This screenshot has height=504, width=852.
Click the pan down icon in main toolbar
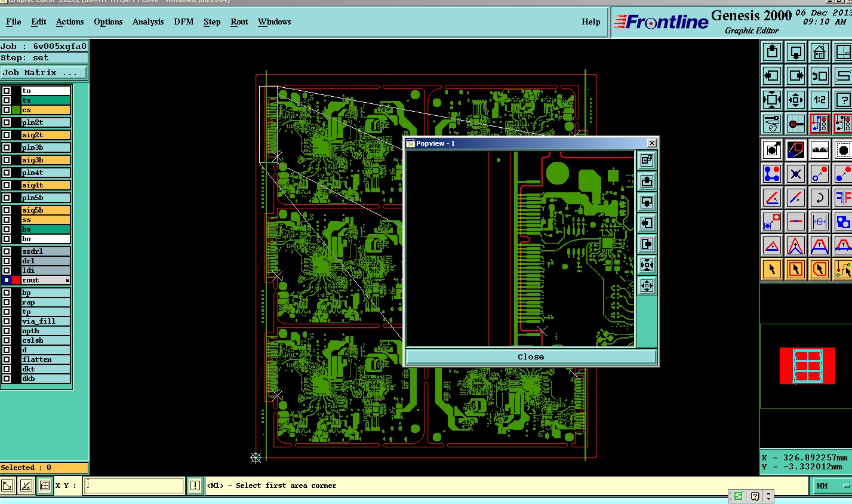coord(796,52)
